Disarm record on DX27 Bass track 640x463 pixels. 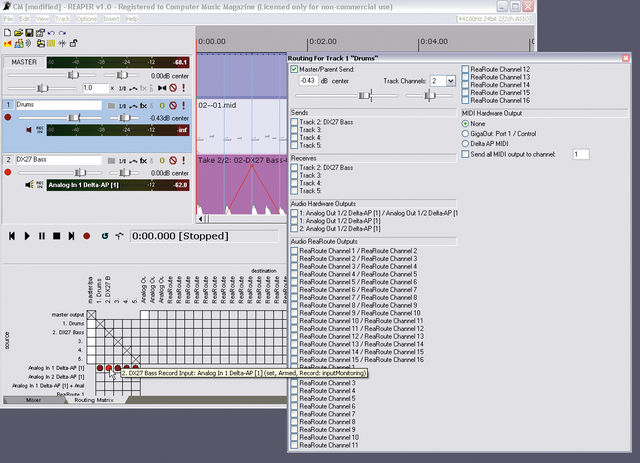[7, 172]
